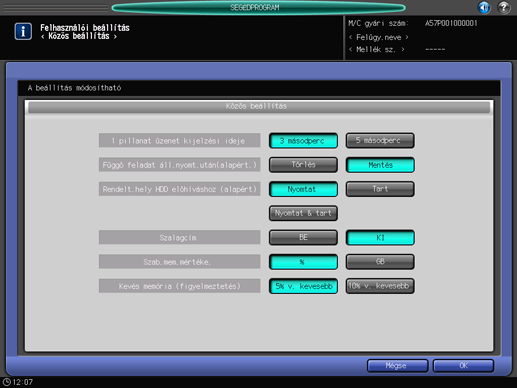This screenshot has height=388, width=517.
Task: Tap the M/C gyári szám value
Action: click(451, 23)
